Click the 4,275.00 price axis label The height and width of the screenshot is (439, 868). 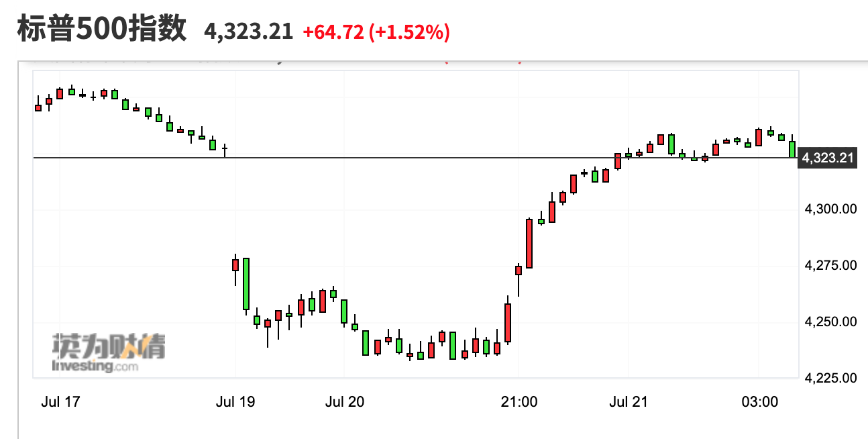point(831,265)
